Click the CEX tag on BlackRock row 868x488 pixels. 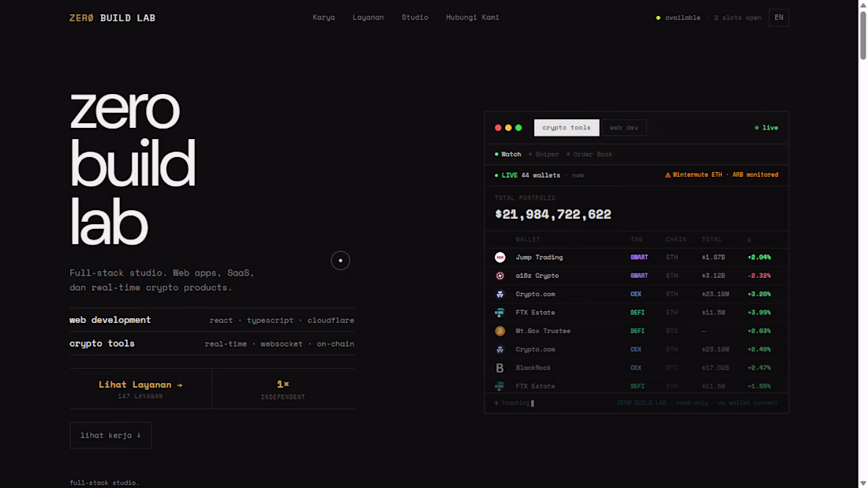click(635, 368)
